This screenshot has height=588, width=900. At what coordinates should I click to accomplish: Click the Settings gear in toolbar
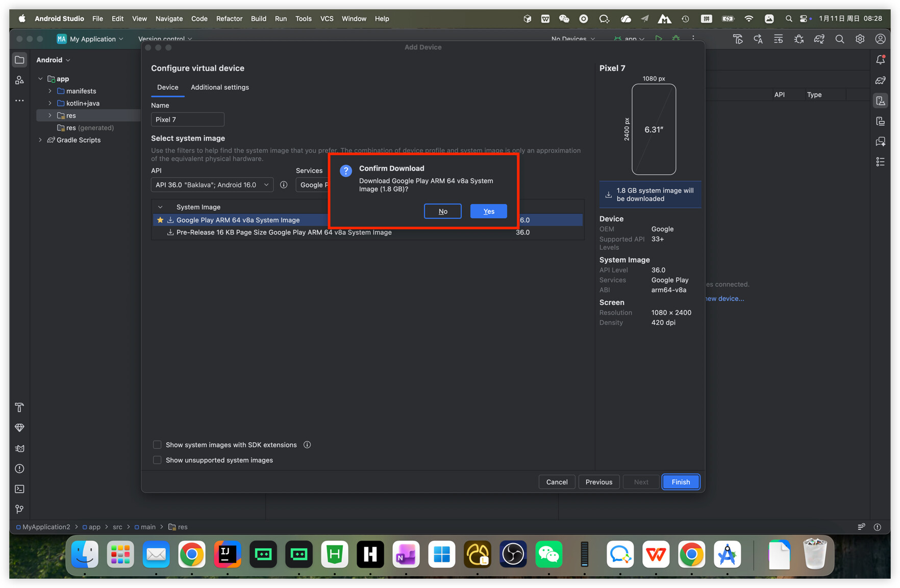click(860, 39)
